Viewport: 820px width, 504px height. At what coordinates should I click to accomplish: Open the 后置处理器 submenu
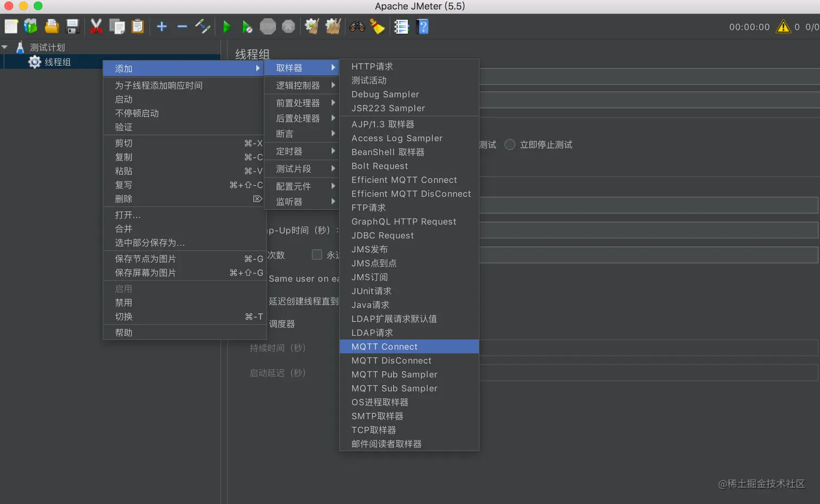(302, 118)
